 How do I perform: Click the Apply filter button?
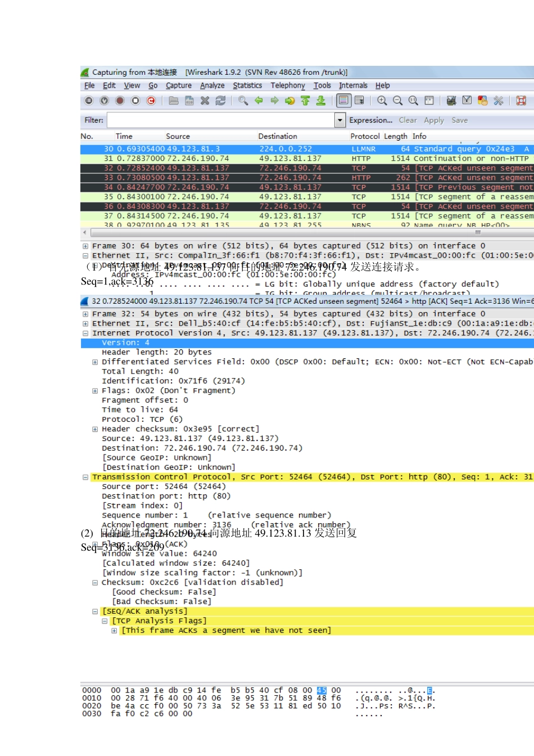pyautogui.click(x=434, y=120)
